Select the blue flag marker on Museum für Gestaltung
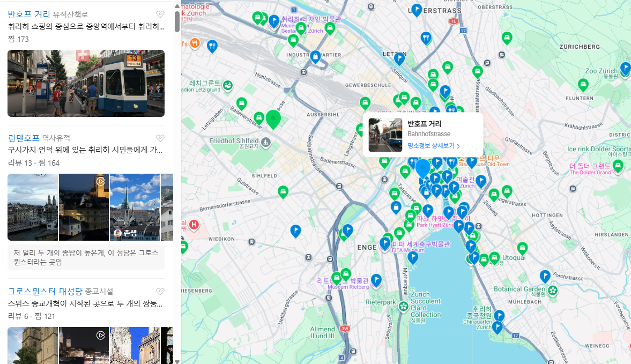The image size is (631, 364). click(274, 21)
